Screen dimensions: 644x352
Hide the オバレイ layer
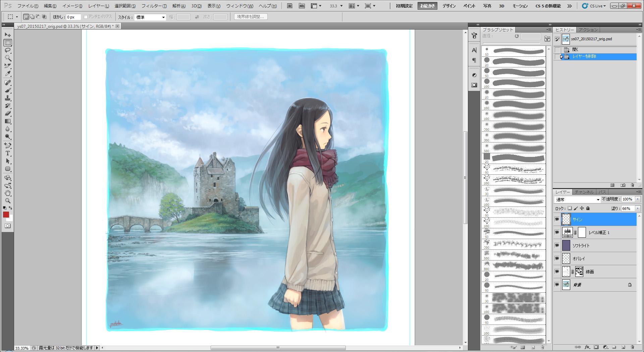[557, 258]
